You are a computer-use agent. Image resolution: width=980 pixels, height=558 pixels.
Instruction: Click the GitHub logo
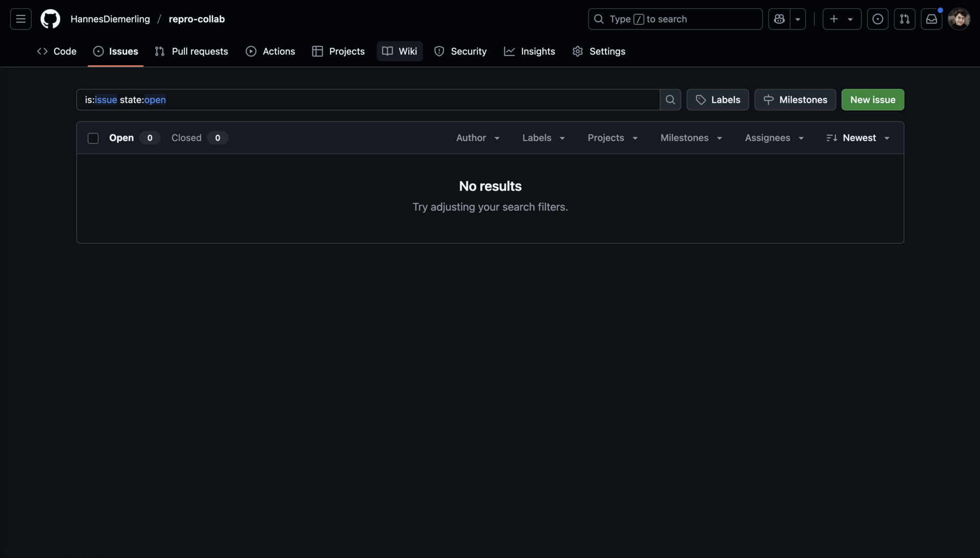pyautogui.click(x=50, y=19)
